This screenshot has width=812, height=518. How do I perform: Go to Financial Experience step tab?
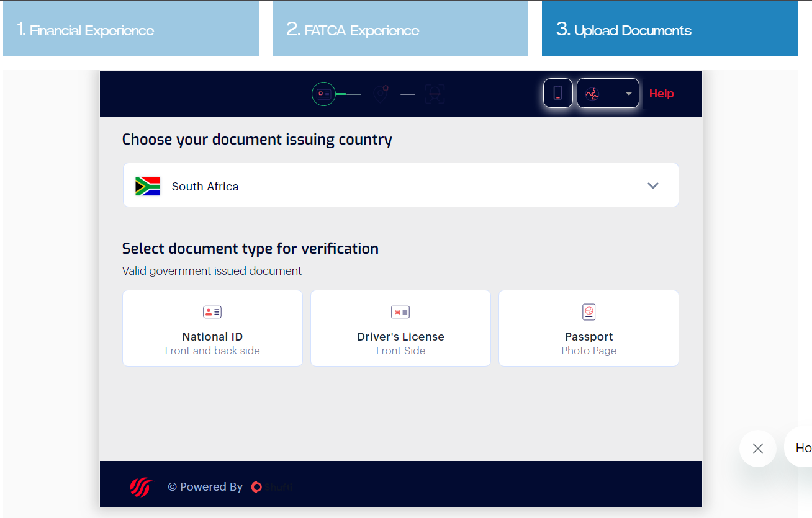click(x=131, y=29)
